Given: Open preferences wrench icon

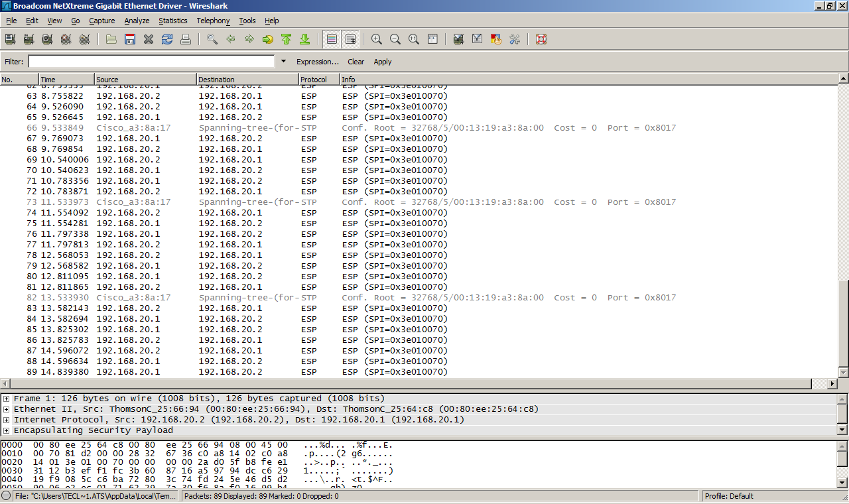Looking at the screenshot, I should [x=514, y=39].
